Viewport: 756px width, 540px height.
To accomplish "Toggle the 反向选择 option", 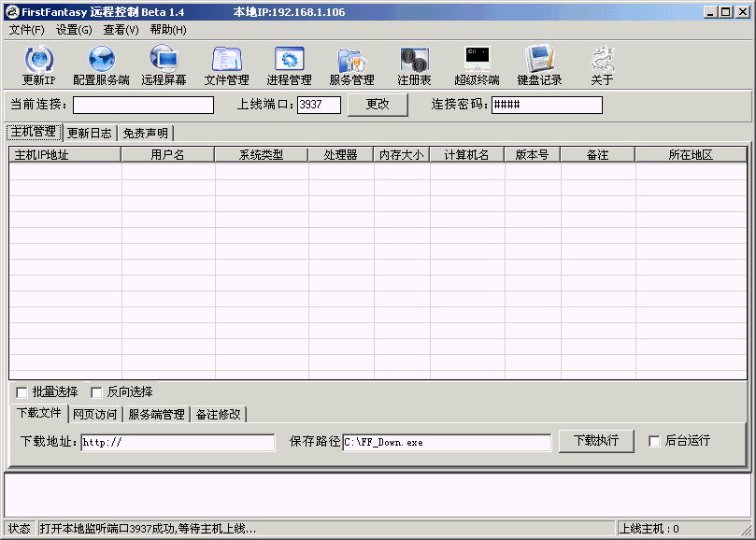I will [95, 392].
